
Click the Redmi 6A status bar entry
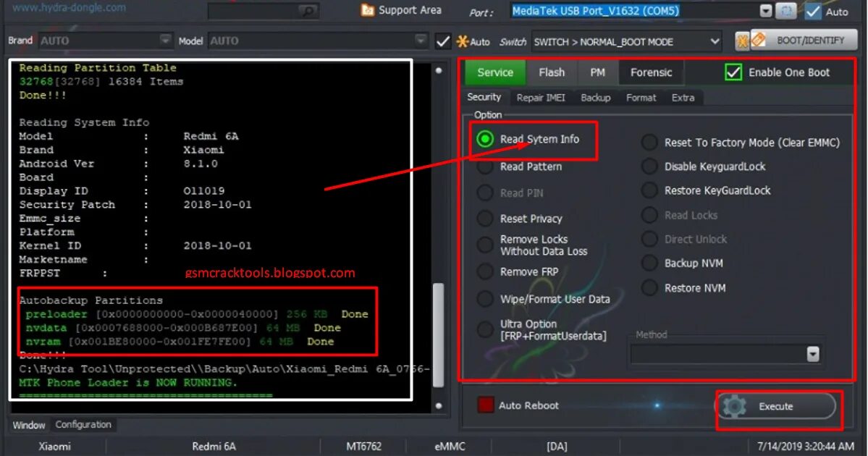[214, 446]
